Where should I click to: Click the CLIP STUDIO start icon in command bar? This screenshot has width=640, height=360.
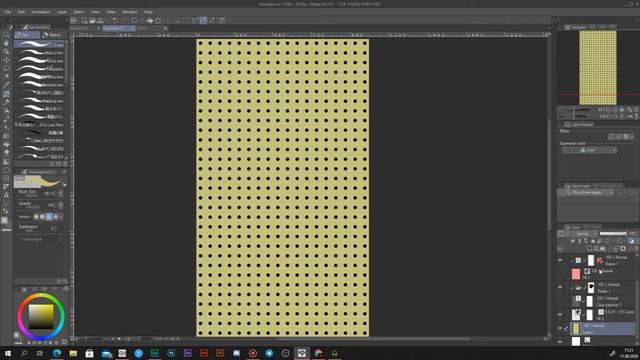pos(73,20)
